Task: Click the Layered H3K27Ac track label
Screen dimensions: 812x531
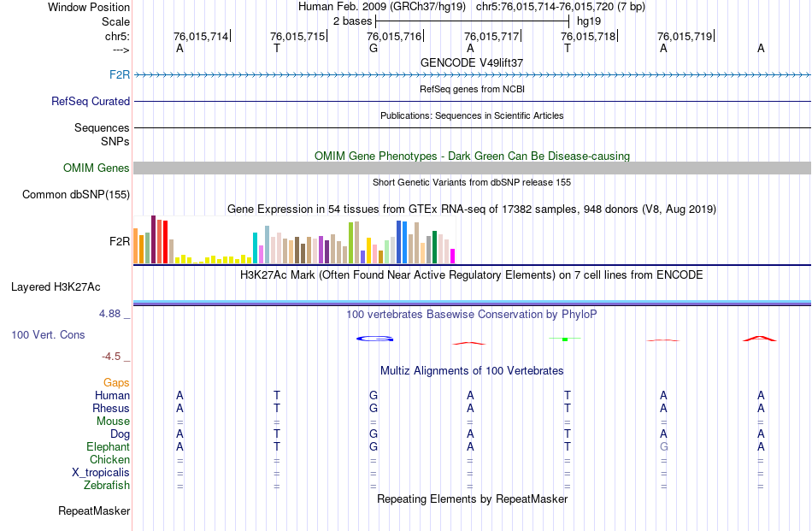Action: [x=56, y=287]
